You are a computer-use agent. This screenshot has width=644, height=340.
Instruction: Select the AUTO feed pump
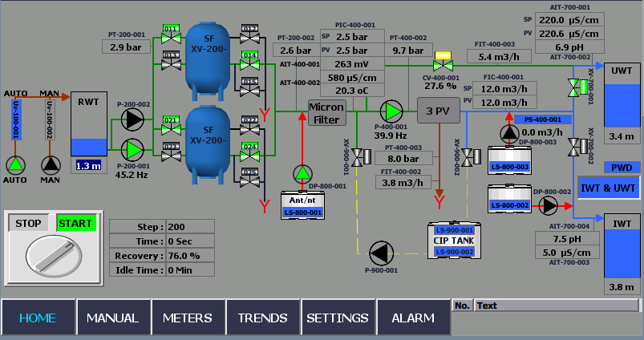pos(15,165)
